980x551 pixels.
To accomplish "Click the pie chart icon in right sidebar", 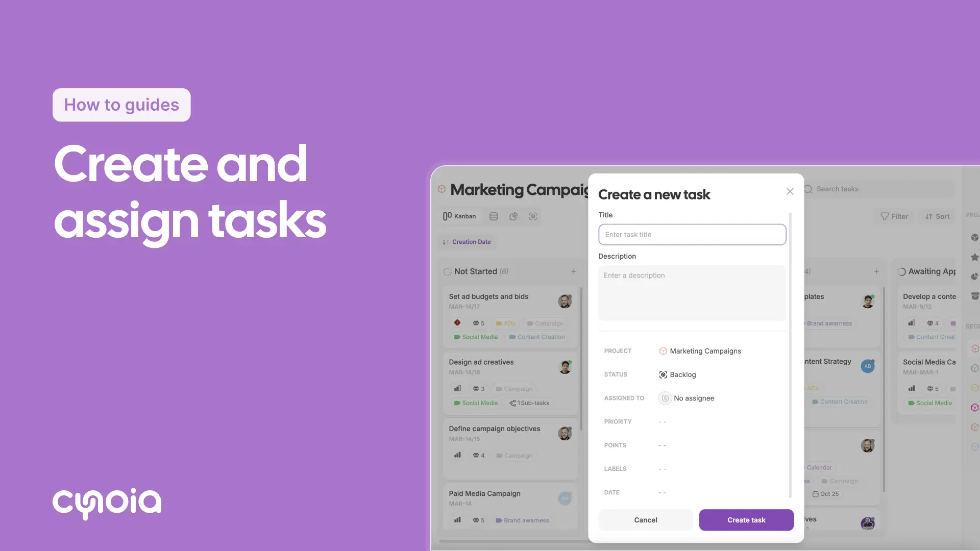I will 974,277.
